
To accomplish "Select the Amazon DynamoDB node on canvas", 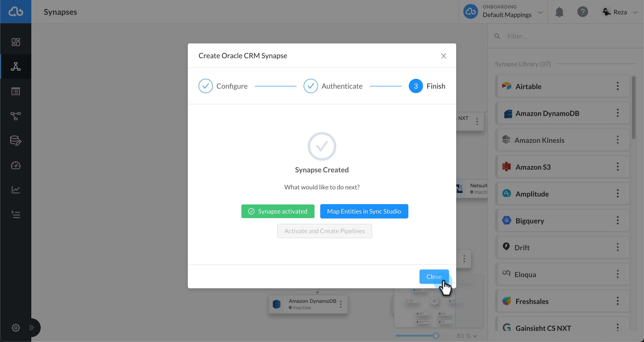I will pos(308,304).
